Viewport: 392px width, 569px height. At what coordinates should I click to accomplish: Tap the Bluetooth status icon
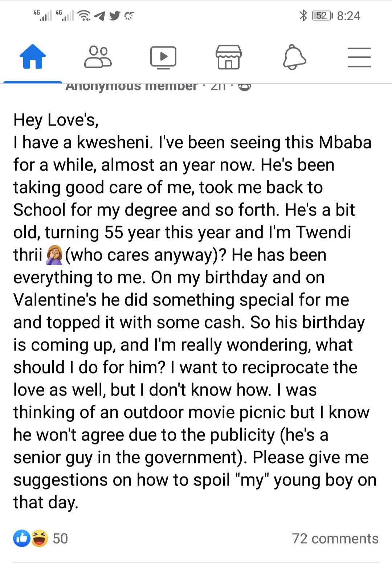tap(303, 16)
